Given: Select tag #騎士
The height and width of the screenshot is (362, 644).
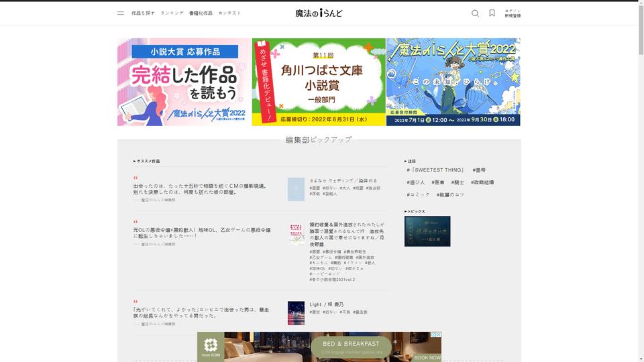Looking at the screenshot, I should (x=458, y=182).
